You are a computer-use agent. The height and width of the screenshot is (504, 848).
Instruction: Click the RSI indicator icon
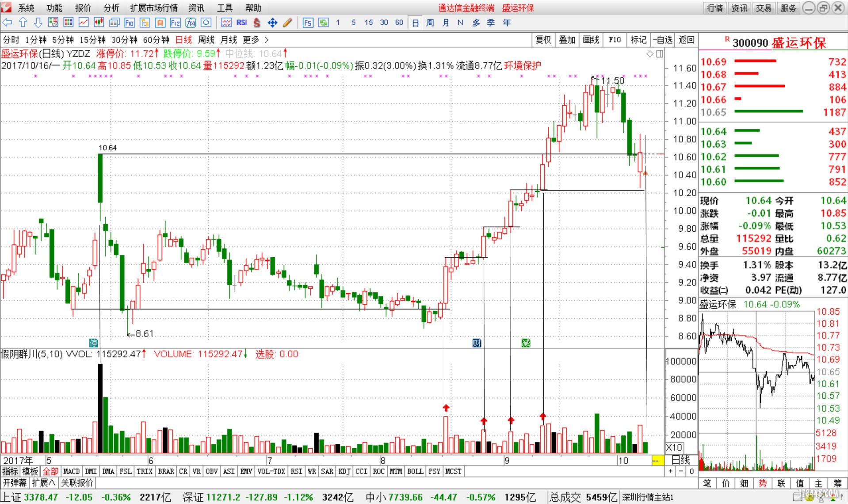click(242, 23)
